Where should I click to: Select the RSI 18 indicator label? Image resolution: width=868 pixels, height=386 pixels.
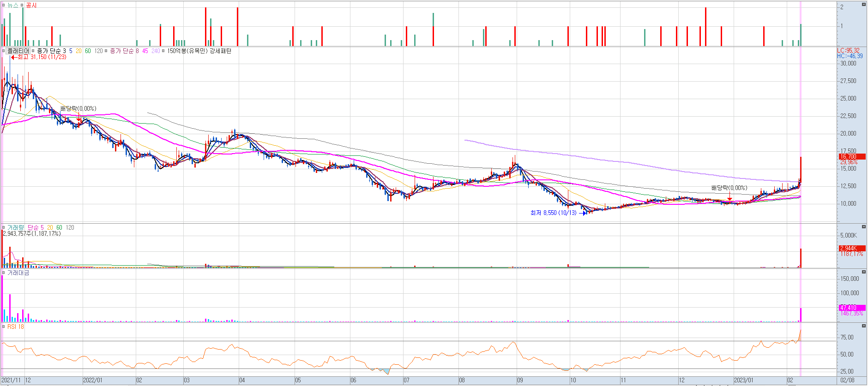16,327
